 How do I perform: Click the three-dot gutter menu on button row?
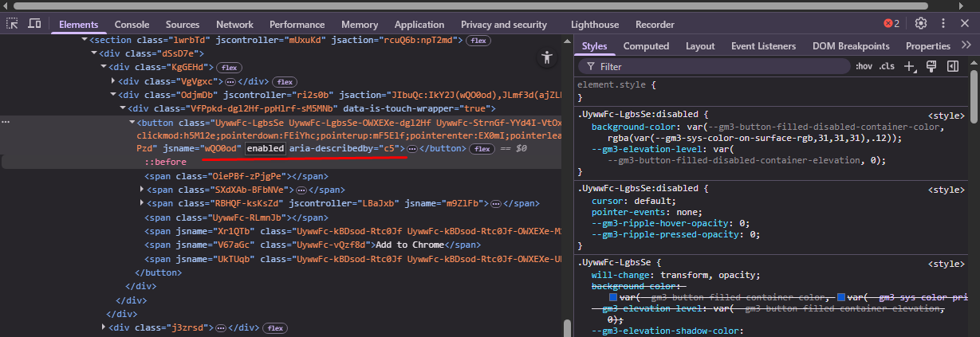click(x=6, y=122)
